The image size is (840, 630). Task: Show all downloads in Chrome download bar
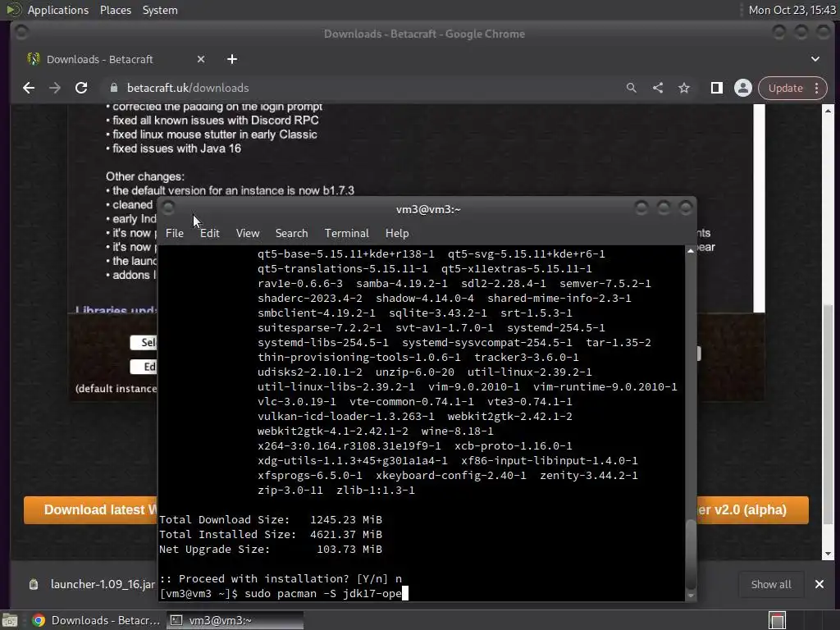pos(771,584)
